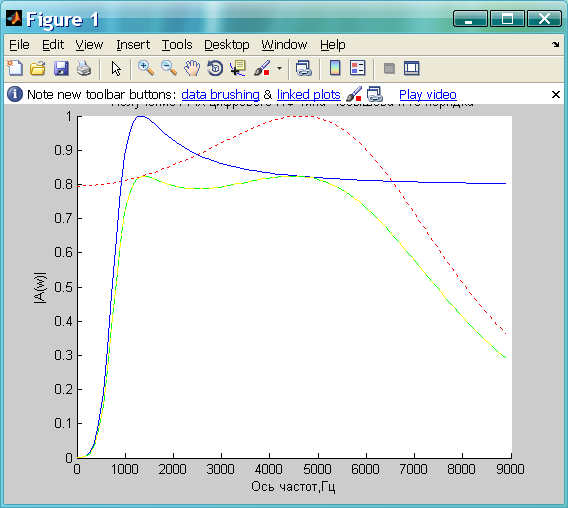
Task: Open the Edit menu
Action: coord(53,45)
